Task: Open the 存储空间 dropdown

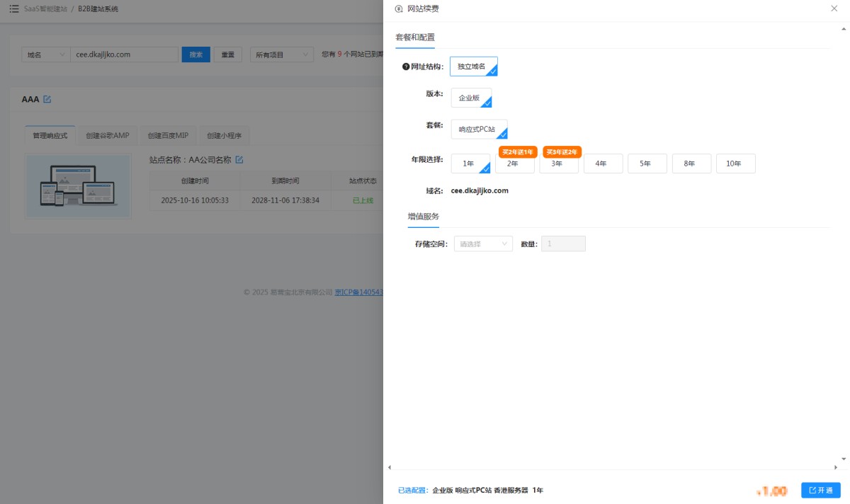Action: point(483,244)
